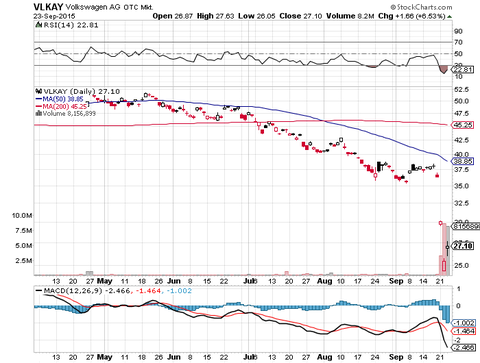The height and width of the screenshot is (363, 480).
Task: Click the Close 27.10 header value
Action: [x=301, y=16]
